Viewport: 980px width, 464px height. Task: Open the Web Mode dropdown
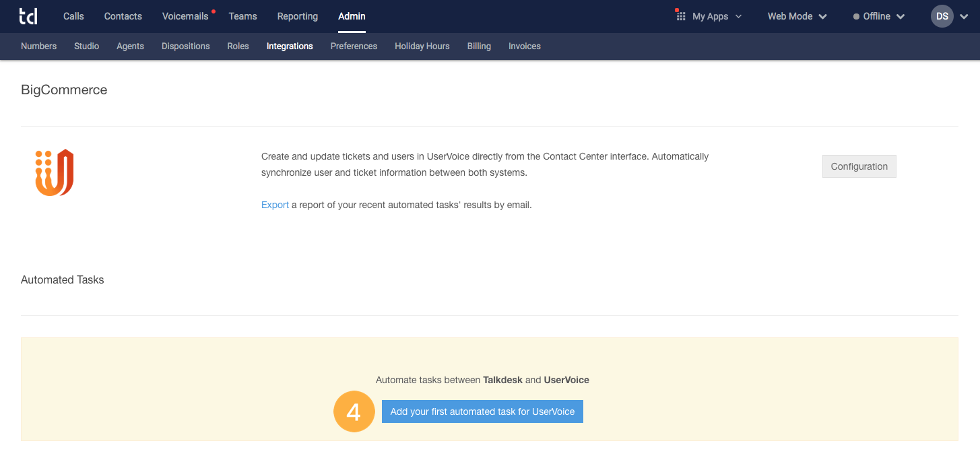coord(797,16)
